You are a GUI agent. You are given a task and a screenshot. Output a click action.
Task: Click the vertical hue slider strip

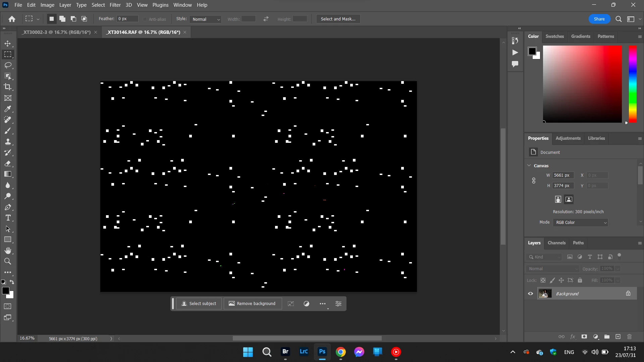pyautogui.click(x=633, y=84)
